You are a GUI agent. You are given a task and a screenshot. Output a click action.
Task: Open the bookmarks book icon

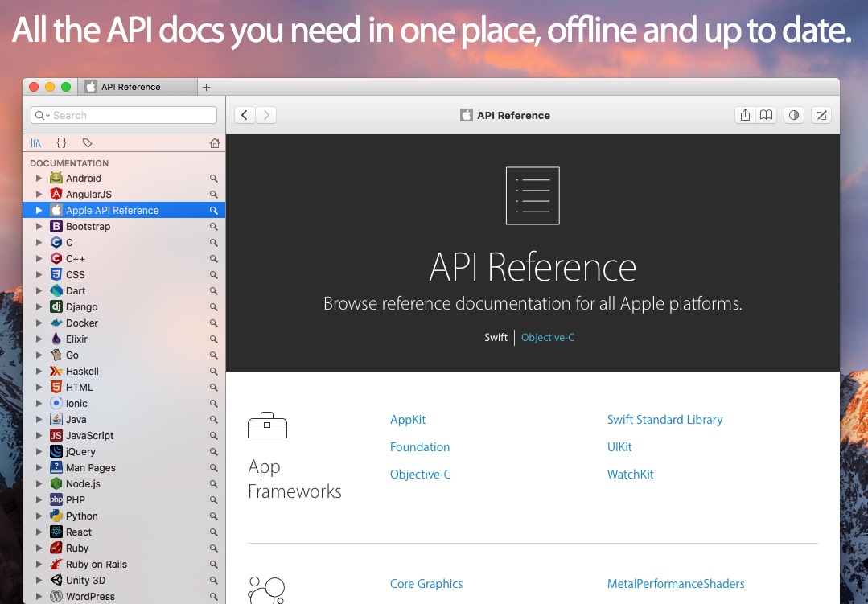tap(766, 115)
